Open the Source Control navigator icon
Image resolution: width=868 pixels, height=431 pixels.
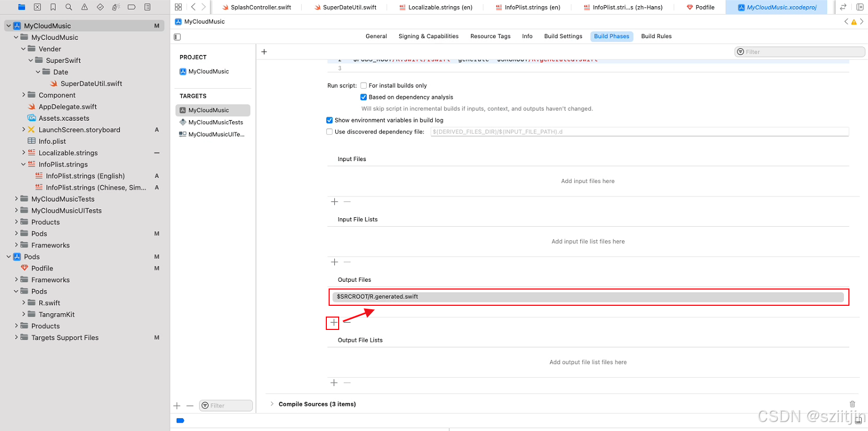point(37,7)
